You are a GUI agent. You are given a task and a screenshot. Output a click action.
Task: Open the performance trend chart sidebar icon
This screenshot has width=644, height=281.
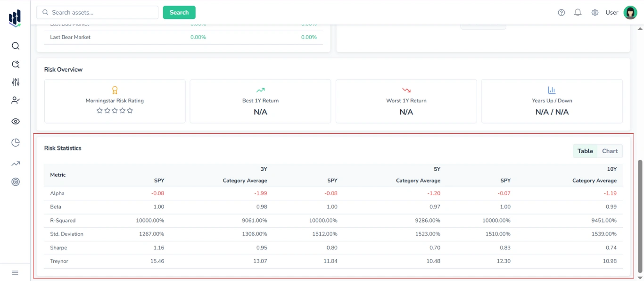click(15, 163)
